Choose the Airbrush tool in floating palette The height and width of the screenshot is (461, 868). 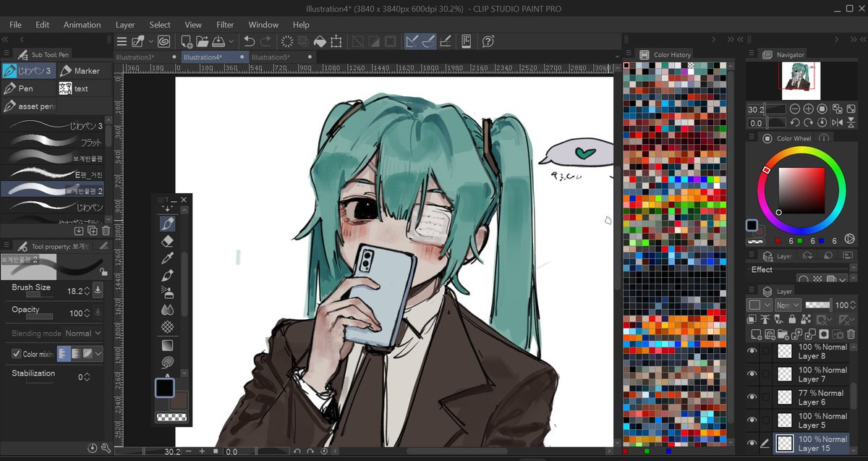[x=168, y=293]
